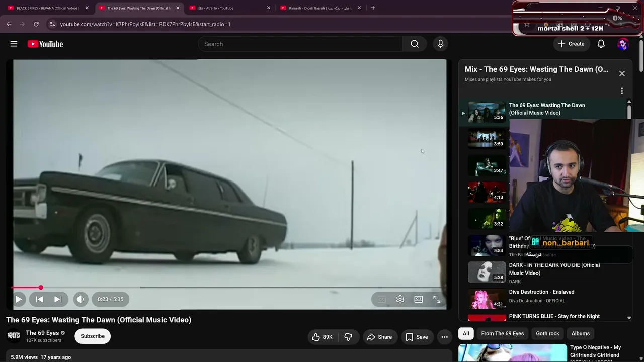Select the currently playing Wasting The Dawn entry

[x=543, y=112]
